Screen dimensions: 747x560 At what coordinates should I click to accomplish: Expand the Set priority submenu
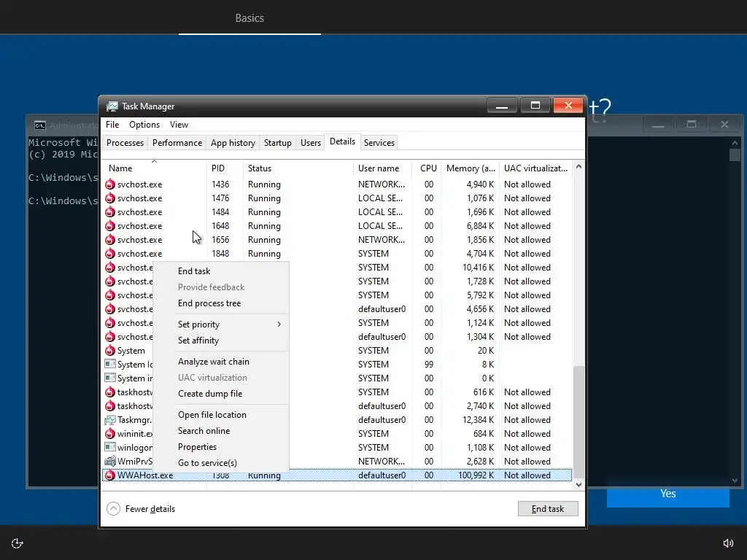[231, 324]
